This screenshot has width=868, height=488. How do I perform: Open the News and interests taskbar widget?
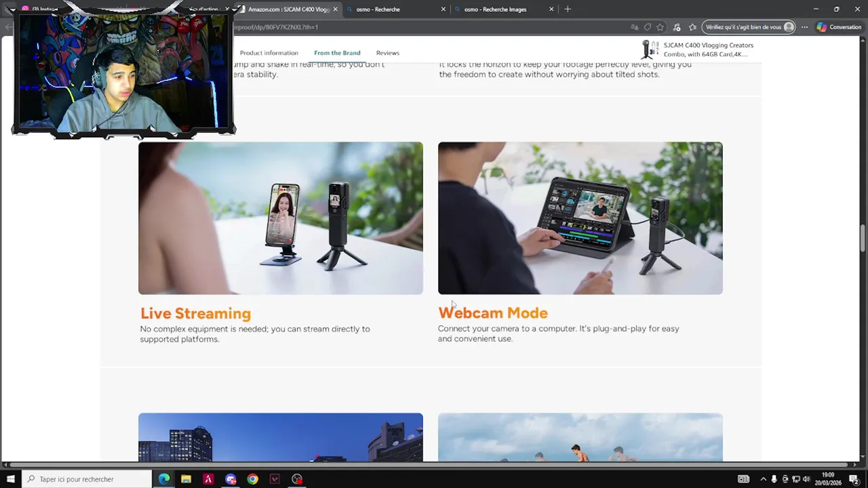click(744, 479)
